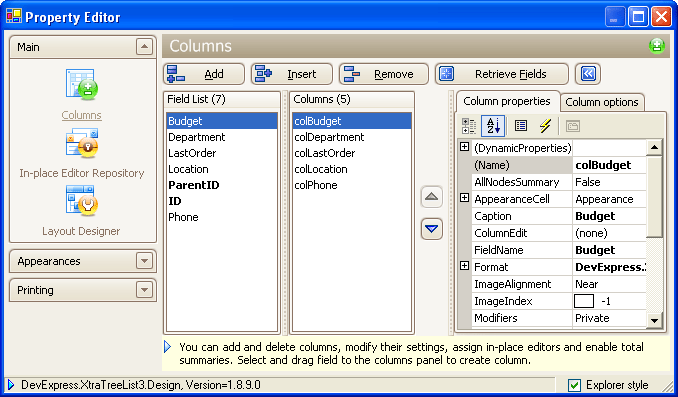
Task: Sort properties with Alphabetical button
Action: 493,126
